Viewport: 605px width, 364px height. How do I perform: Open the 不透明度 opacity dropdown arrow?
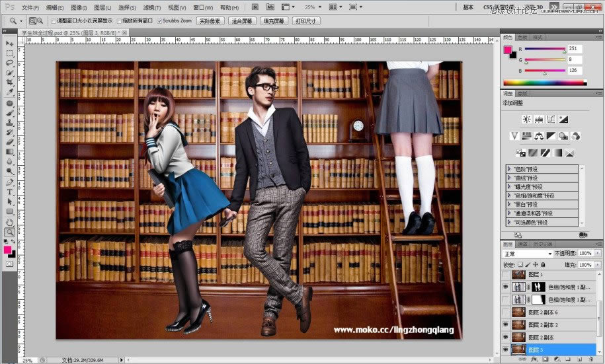[597, 254]
